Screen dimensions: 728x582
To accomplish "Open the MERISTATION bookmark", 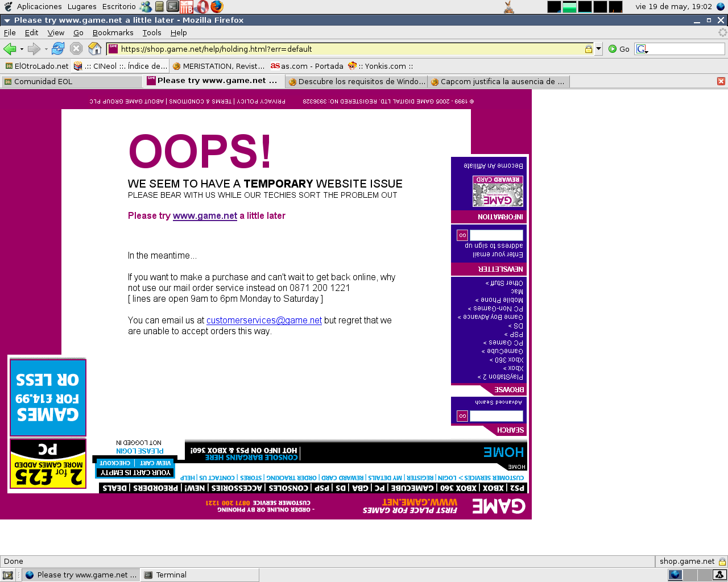I will point(218,66).
